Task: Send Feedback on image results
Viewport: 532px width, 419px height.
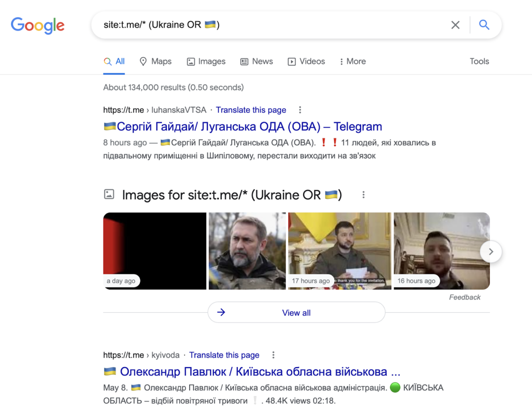Action: (466, 297)
